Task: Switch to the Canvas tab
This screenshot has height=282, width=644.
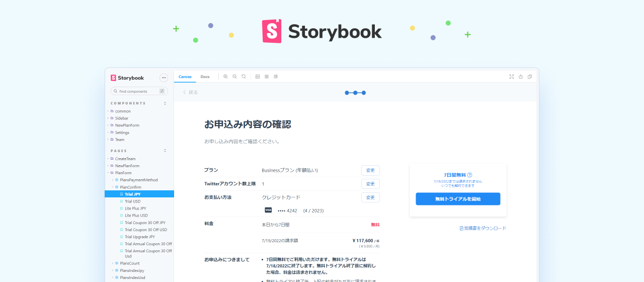Action: (185, 77)
